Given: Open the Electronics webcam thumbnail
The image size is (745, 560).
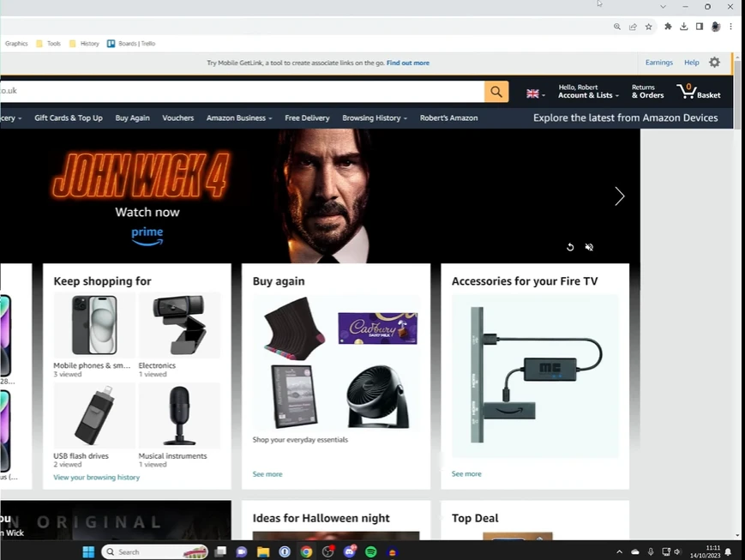Looking at the screenshot, I should (x=179, y=325).
